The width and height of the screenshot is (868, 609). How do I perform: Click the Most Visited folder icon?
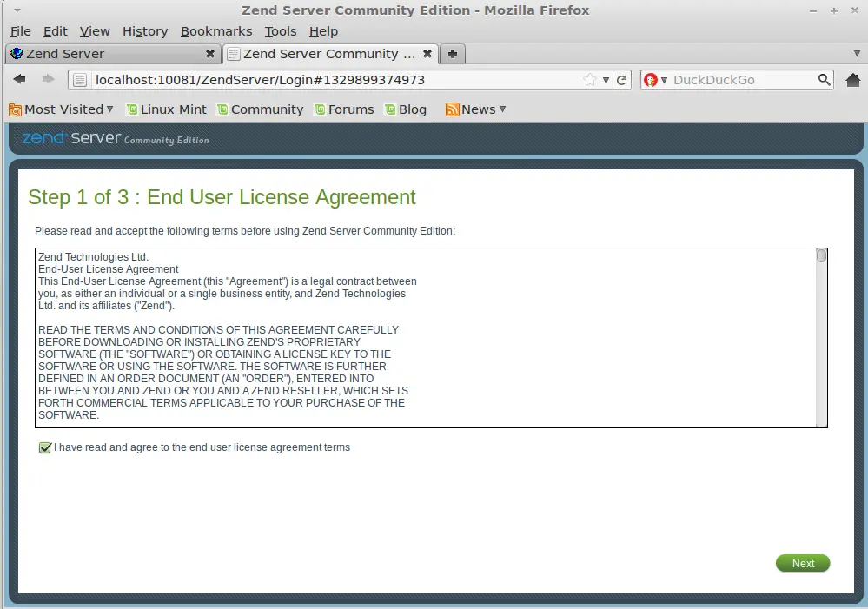tap(15, 109)
